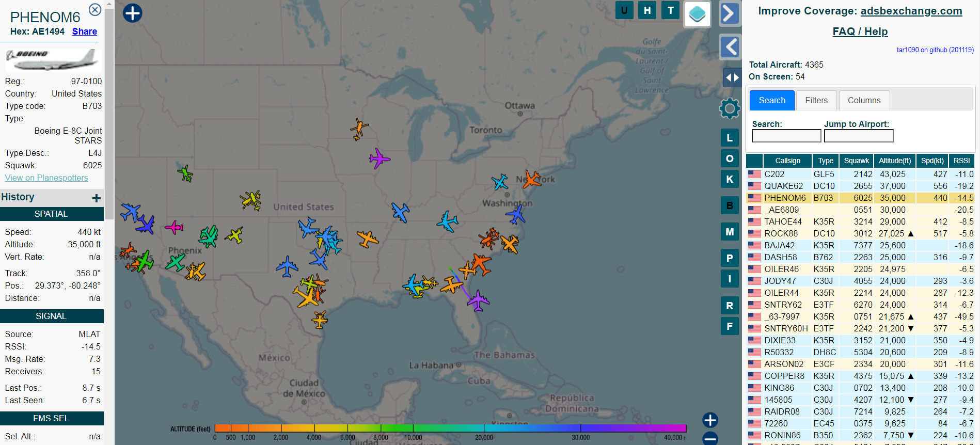Screen dimensions: 980x445
Task: Select the SNTRY62 row in aircraft table
Action: [x=860, y=305]
